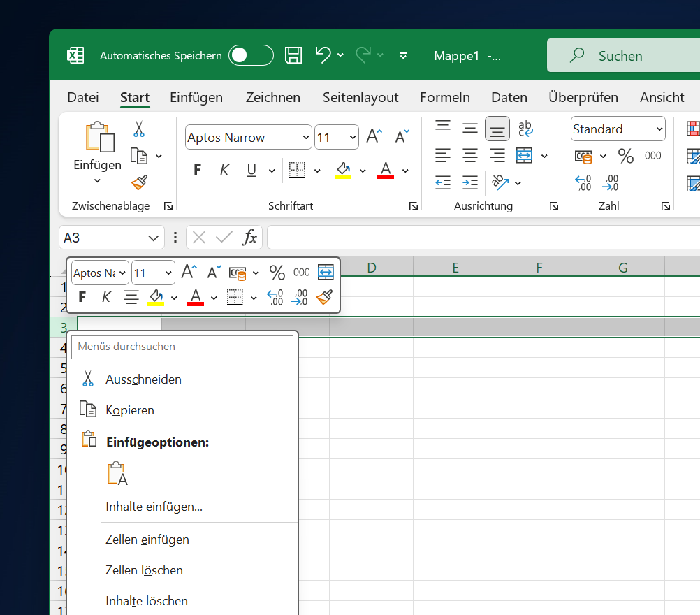Toggle the bottom align button in ribbon
This screenshot has height=615, width=700.
click(497, 129)
